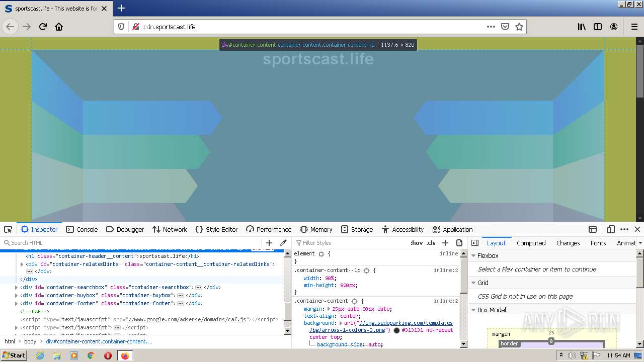The height and width of the screenshot is (362, 644).
Task: Toggle the :hov pseudo-class panel
Action: click(x=417, y=243)
